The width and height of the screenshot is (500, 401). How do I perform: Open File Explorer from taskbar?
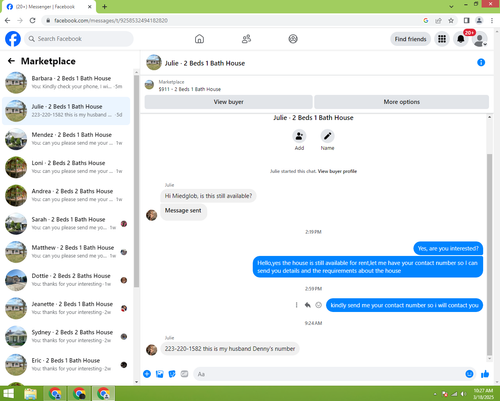tap(30, 394)
